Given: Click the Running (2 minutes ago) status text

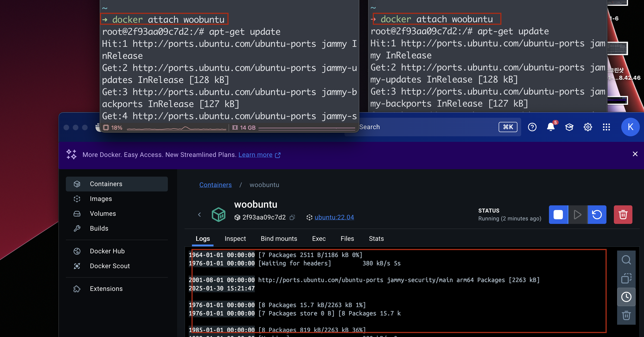Looking at the screenshot, I should (x=510, y=219).
